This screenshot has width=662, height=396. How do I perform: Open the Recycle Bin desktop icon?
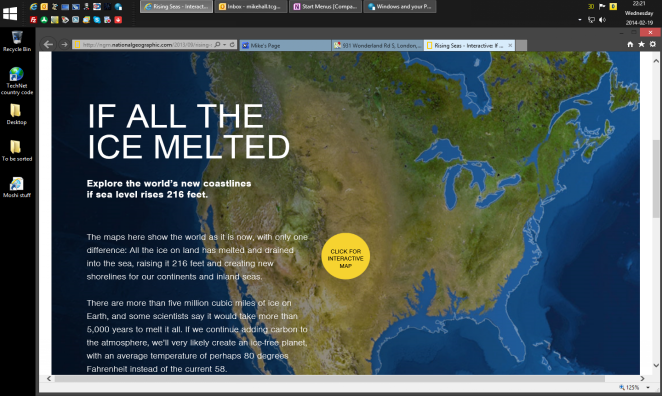pos(17,41)
